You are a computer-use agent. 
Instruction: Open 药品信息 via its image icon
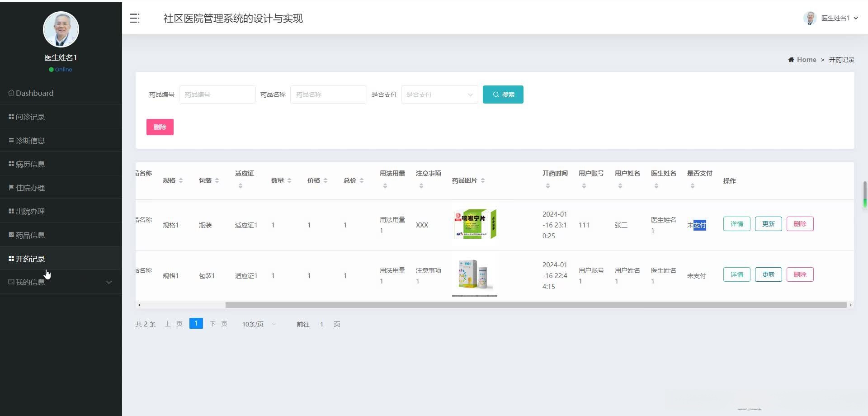coord(11,235)
